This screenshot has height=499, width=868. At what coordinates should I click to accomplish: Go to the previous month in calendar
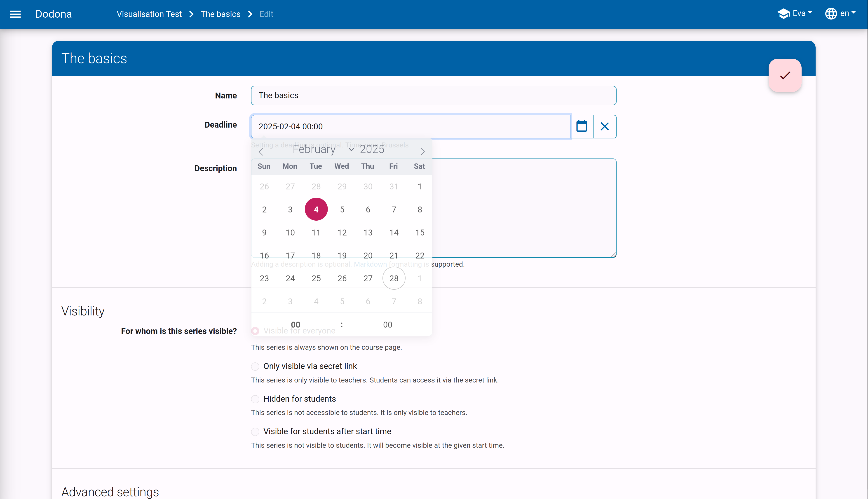(x=261, y=152)
